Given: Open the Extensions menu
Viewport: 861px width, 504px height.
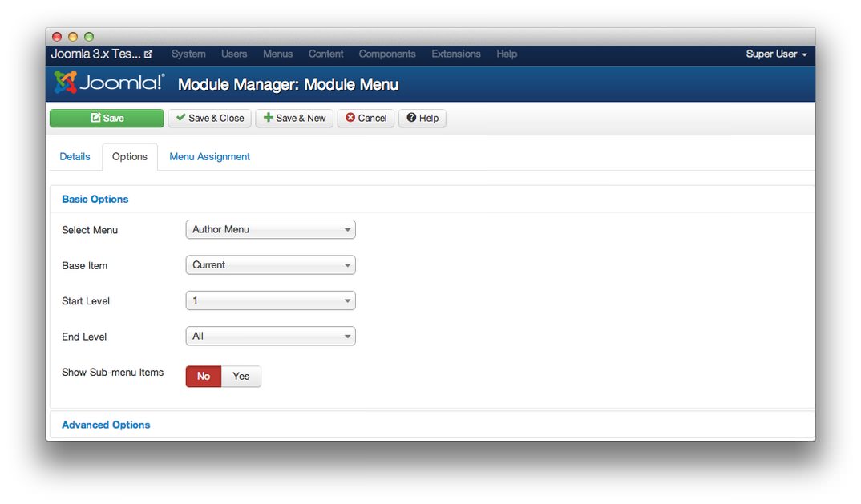Looking at the screenshot, I should [x=455, y=54].
